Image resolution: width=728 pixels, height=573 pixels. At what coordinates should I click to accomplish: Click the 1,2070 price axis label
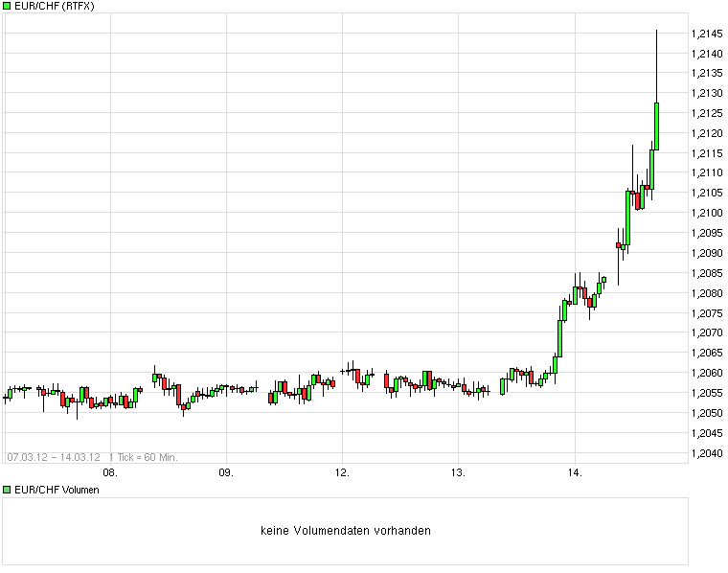tap(707, 332)
